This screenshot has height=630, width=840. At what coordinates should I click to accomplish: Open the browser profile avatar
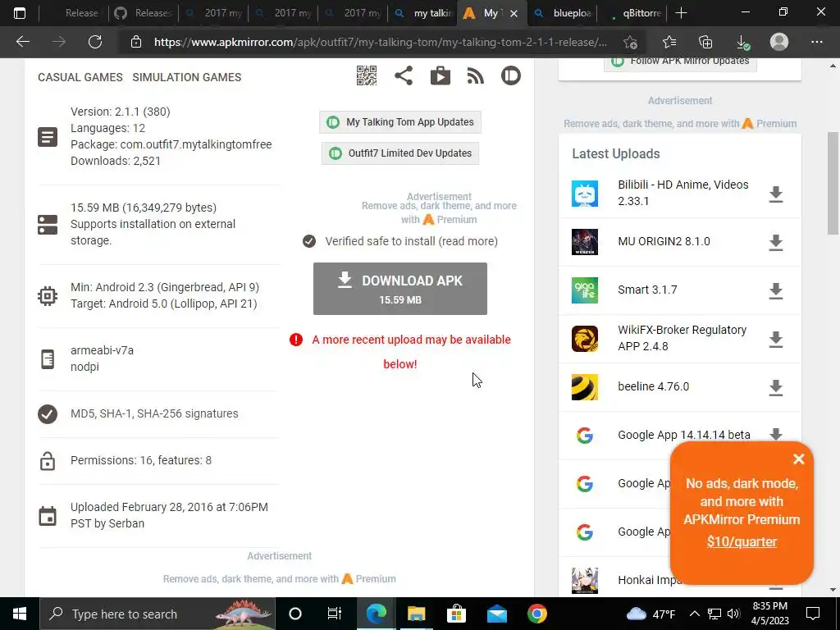point(779,42)
